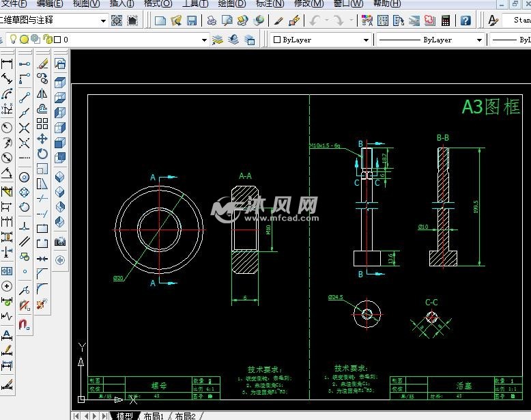Click the Explode tool icon
The width and height of the screenshot is (531, 420).
(42, 304)
